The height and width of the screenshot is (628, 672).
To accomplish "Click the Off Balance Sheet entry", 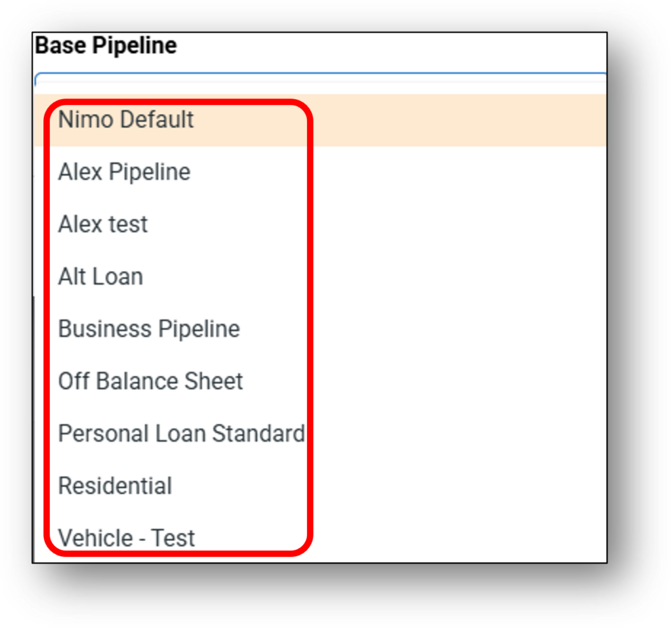I will (150, 381).
